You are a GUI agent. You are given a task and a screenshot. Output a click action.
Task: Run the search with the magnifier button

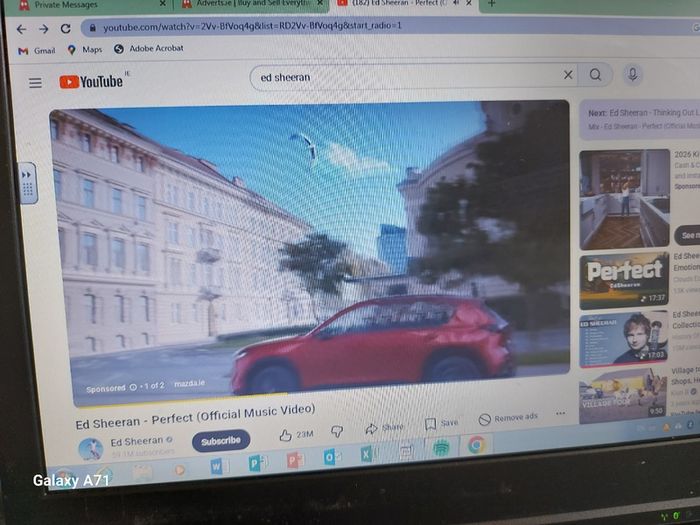595,75
